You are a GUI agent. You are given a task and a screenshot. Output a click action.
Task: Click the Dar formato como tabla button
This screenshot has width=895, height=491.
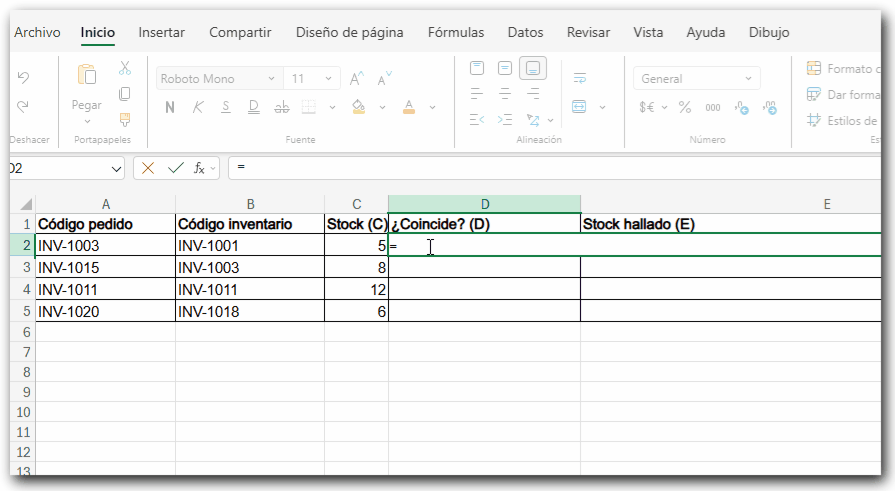tap(843, 95)
